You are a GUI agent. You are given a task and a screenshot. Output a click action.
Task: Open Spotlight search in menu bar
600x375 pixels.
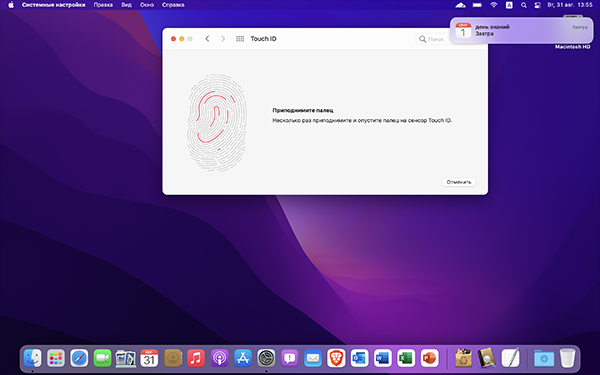pos(523,5)
